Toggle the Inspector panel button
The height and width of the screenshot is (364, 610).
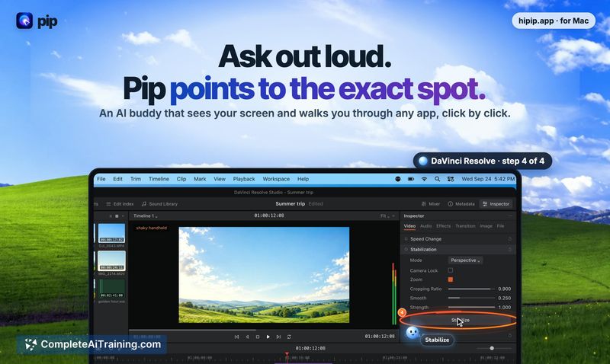[x=496, y=204]
